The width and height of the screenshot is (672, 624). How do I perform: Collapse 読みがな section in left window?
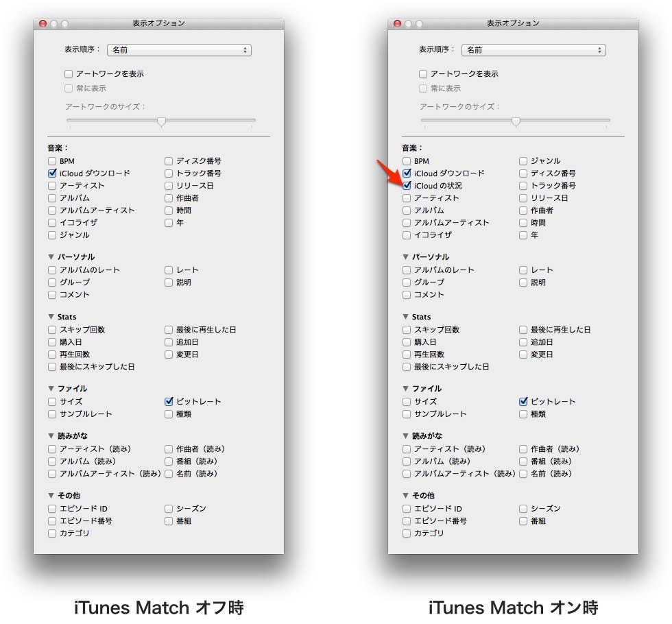(51, 435)
